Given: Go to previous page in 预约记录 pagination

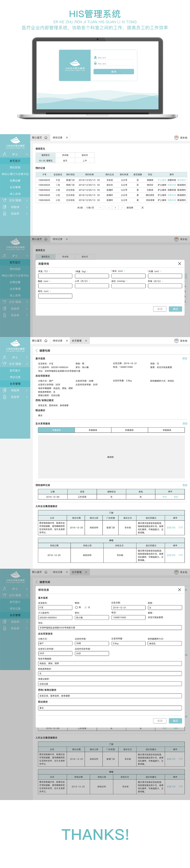Looking at the screenshot, I should 109,208.
